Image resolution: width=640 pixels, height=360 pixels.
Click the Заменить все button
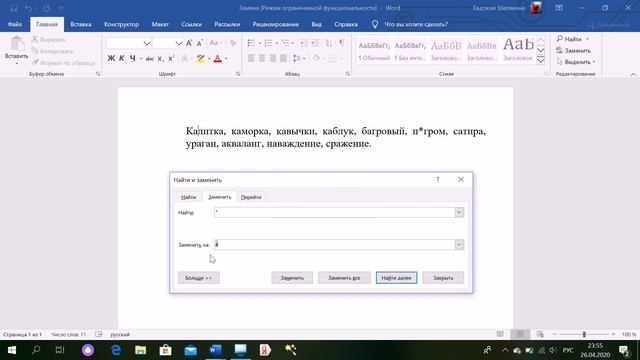(344, 278)
